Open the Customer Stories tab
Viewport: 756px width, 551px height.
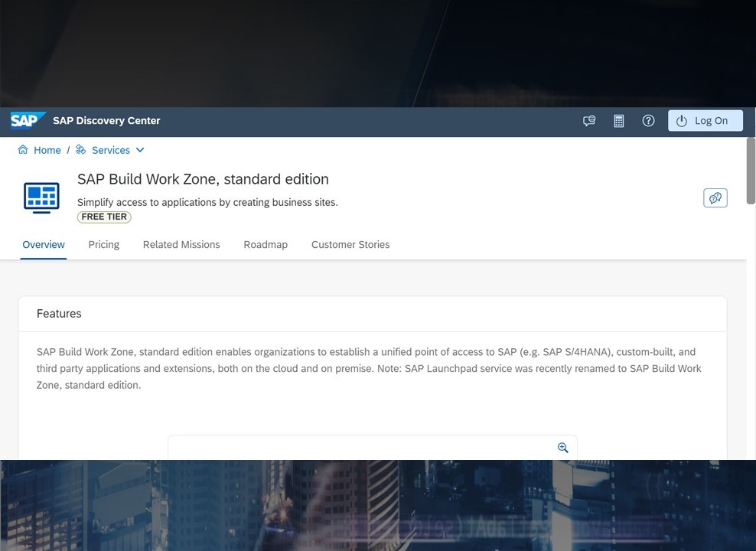coord(350,245)
